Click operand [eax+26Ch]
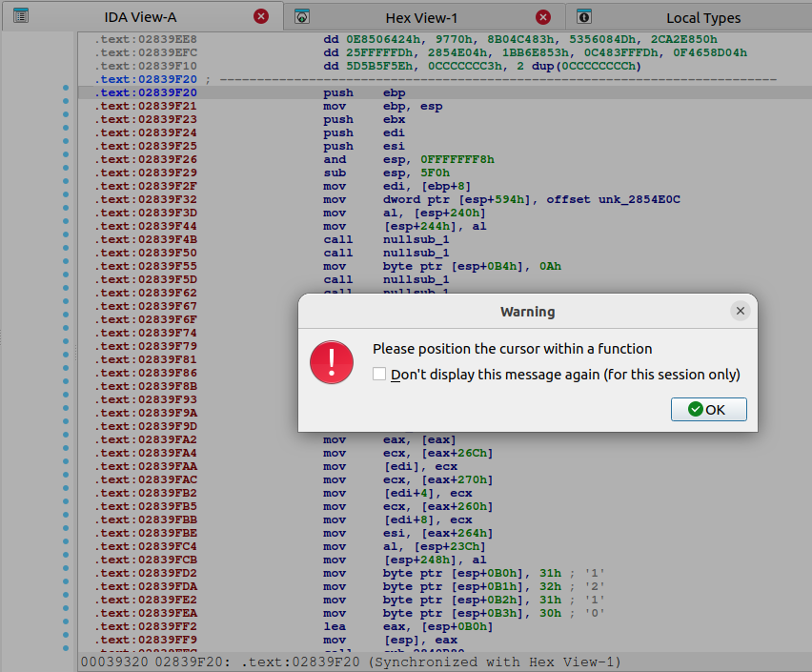Viewport: 812px width, 672px height. [x=457, y=454]
